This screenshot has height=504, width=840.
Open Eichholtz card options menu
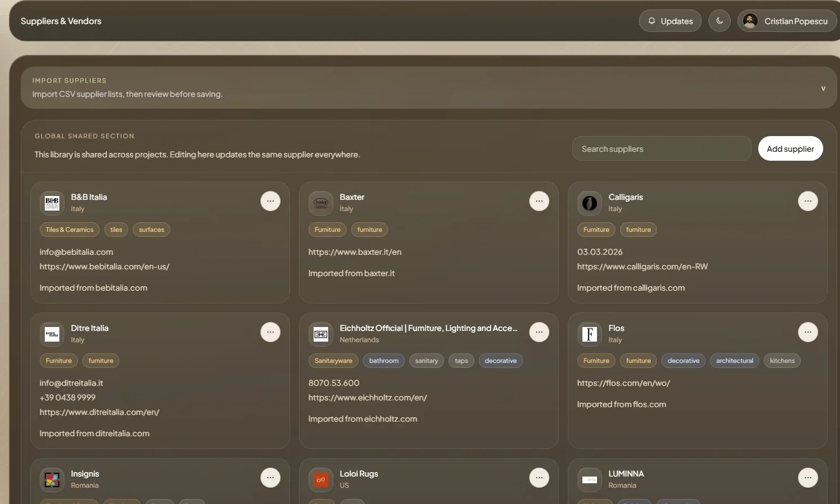539,332
